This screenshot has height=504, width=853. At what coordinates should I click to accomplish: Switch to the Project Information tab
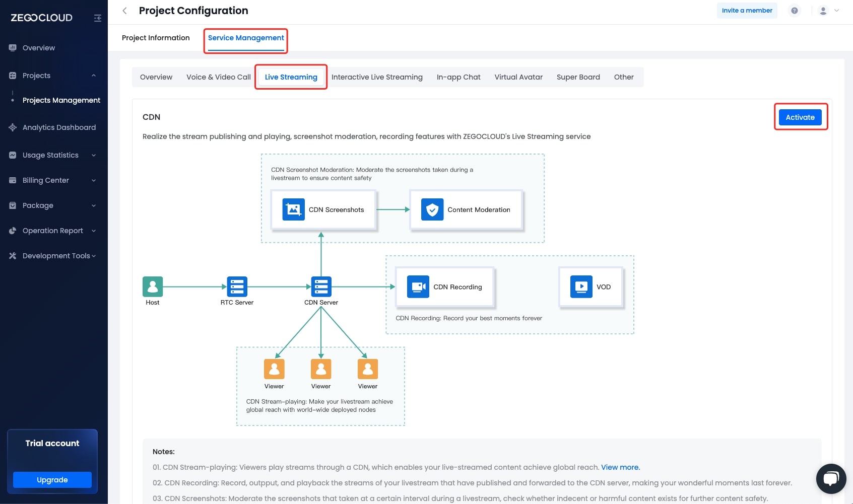pos(156,38)
